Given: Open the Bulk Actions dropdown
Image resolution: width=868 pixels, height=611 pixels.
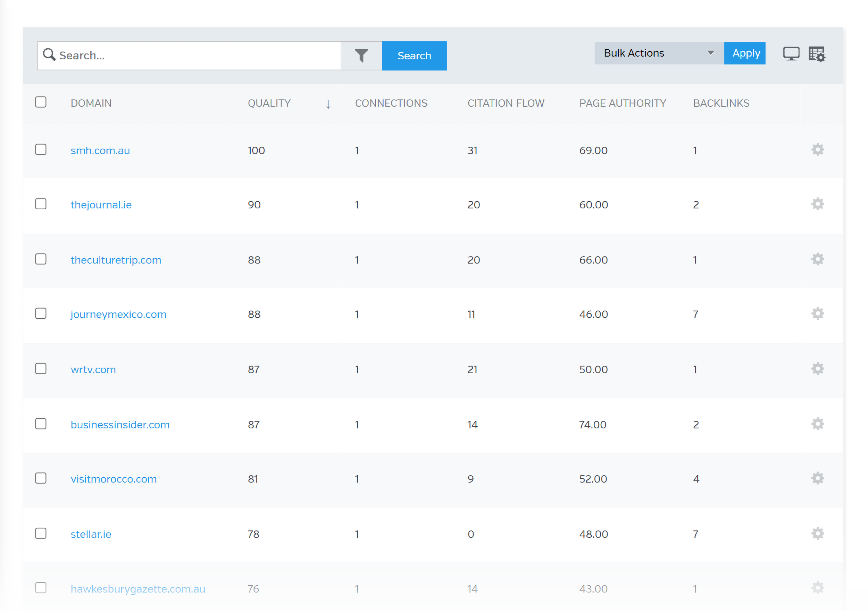Looking at the screenshot, I should 659,53.
